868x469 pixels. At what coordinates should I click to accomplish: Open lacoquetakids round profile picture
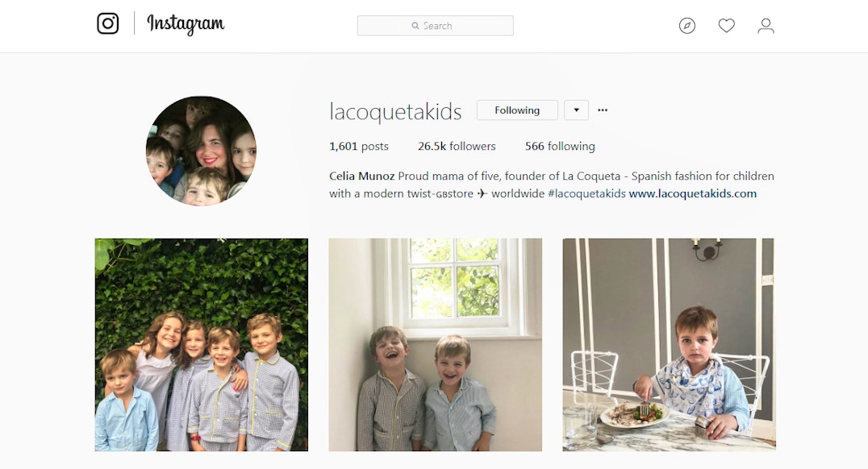click(201, 151)
